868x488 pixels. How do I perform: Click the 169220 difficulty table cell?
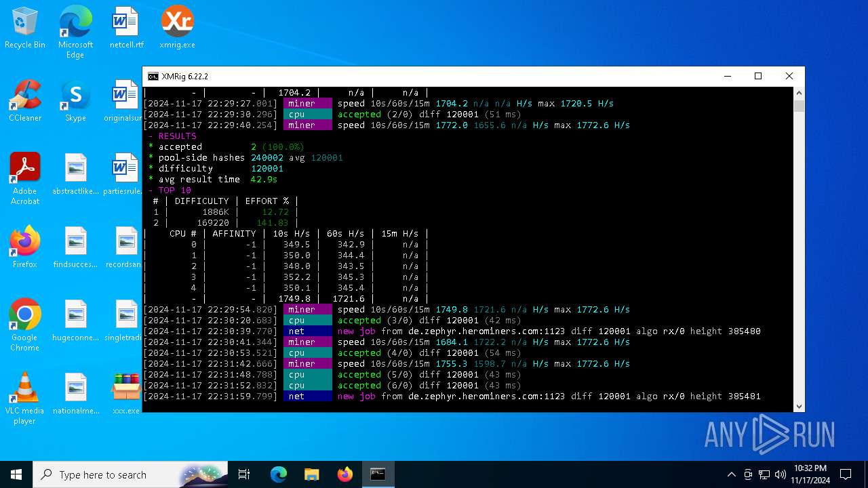[x=213, y=223]
